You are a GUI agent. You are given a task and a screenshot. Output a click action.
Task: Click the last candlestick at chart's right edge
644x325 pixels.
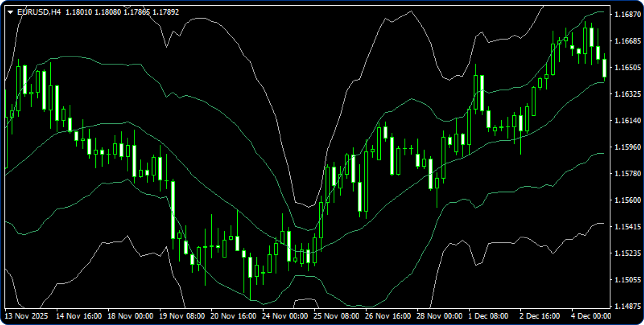[x=605, y=68]
